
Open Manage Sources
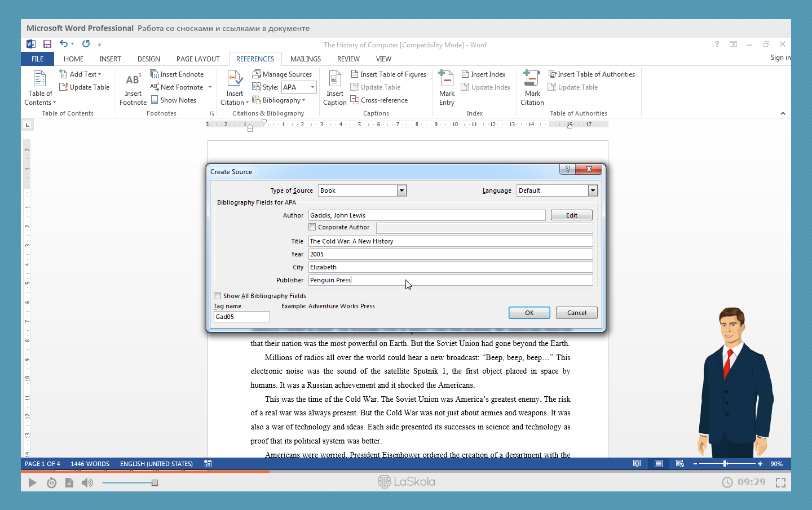point(282,74)
